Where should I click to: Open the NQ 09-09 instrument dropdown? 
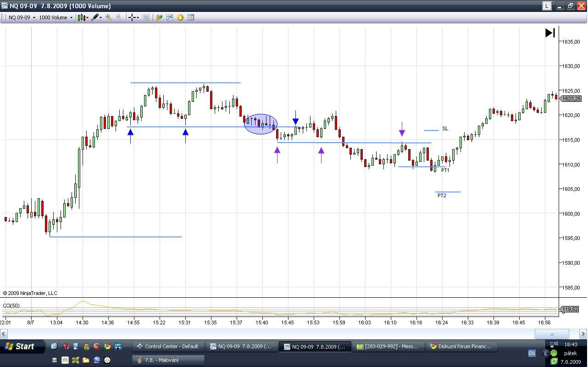point(21,17)
